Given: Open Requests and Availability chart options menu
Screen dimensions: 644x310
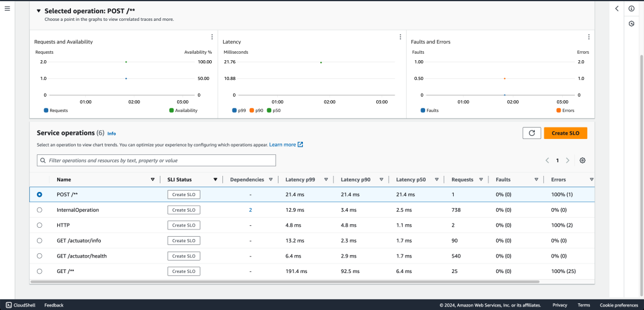Looking at the screenshot, I should click(x=212, y=37).
